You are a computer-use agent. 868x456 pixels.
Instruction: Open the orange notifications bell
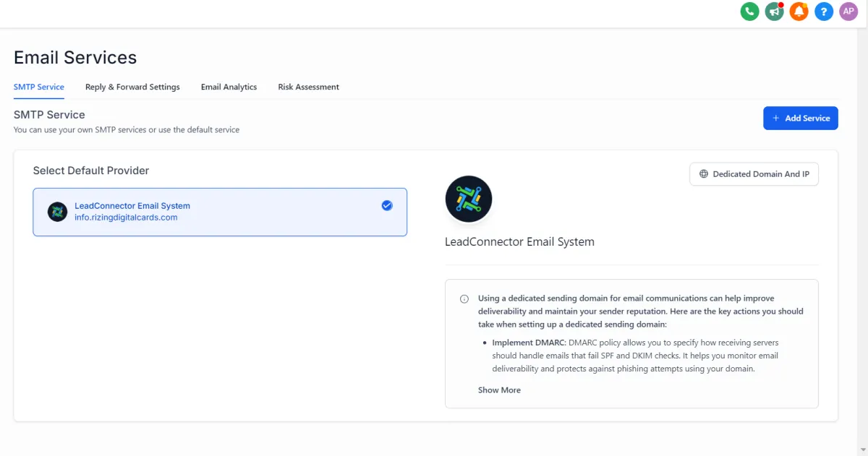tap(799, 12)
